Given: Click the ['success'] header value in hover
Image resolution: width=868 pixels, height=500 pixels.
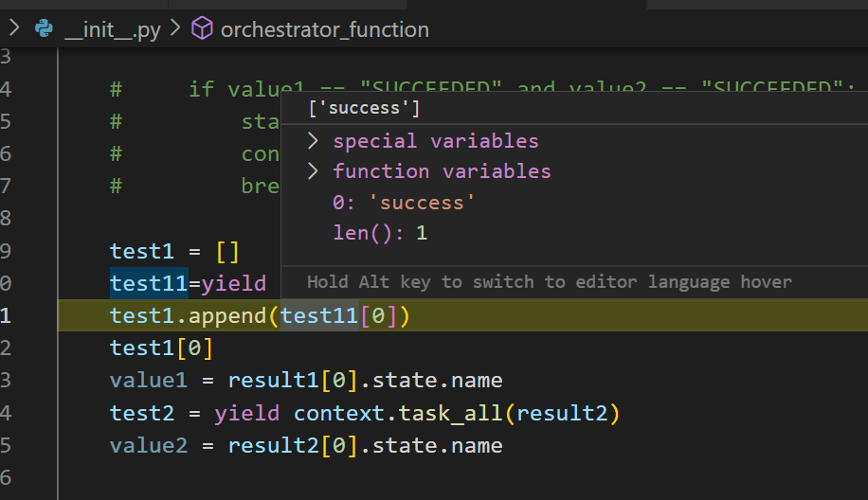Looking at the screenshot, I should click(x=364, y=108).
